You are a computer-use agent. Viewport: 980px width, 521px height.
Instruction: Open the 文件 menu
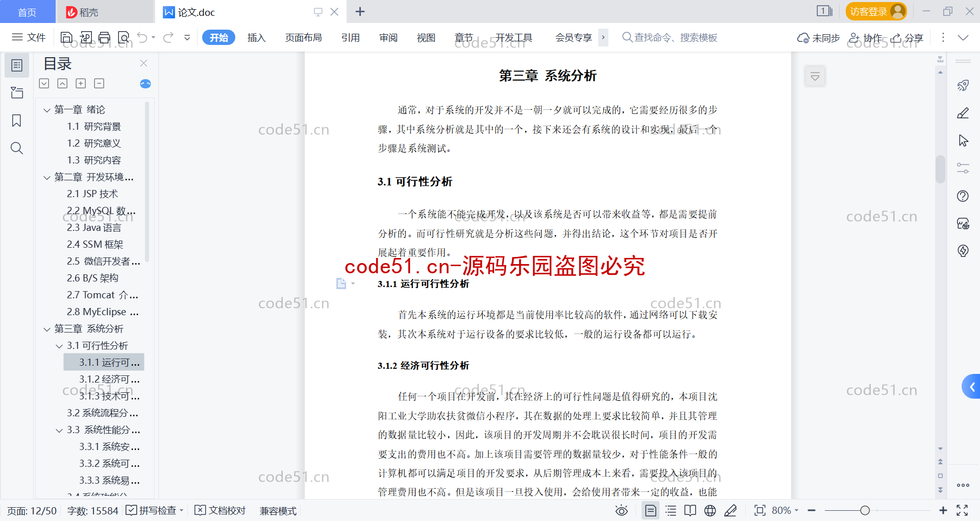[29, 37]
